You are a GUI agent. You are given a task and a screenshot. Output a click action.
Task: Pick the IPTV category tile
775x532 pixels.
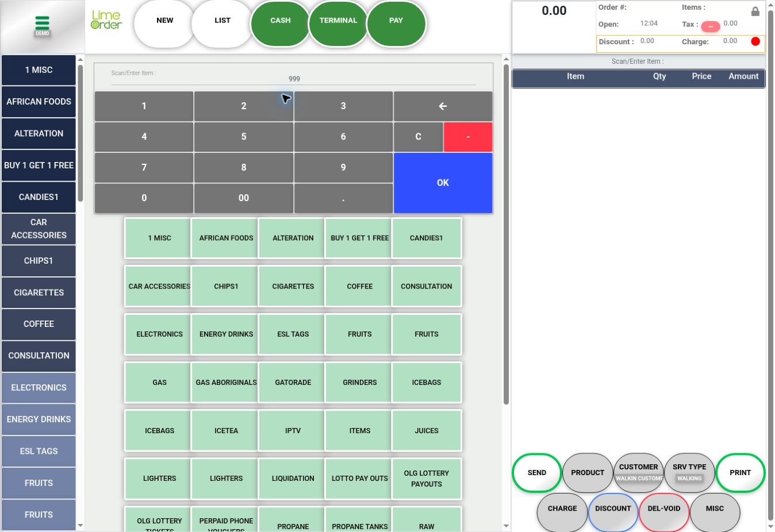pyautogui.click(x=293, y=430)
